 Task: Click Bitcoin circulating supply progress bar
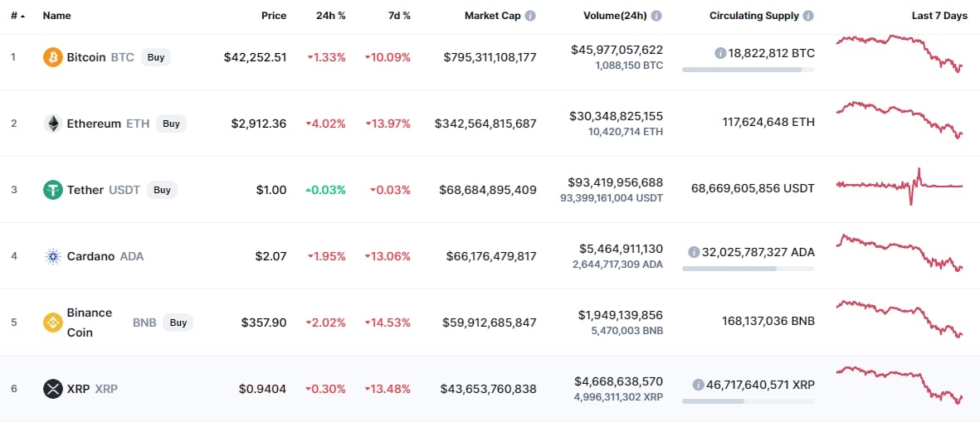pyautogui.click(x=748, y=70)
